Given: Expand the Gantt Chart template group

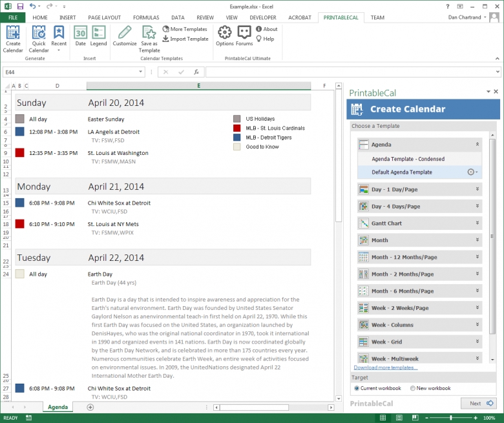Looking at the screenshot, I should click(x=478, y=223).
